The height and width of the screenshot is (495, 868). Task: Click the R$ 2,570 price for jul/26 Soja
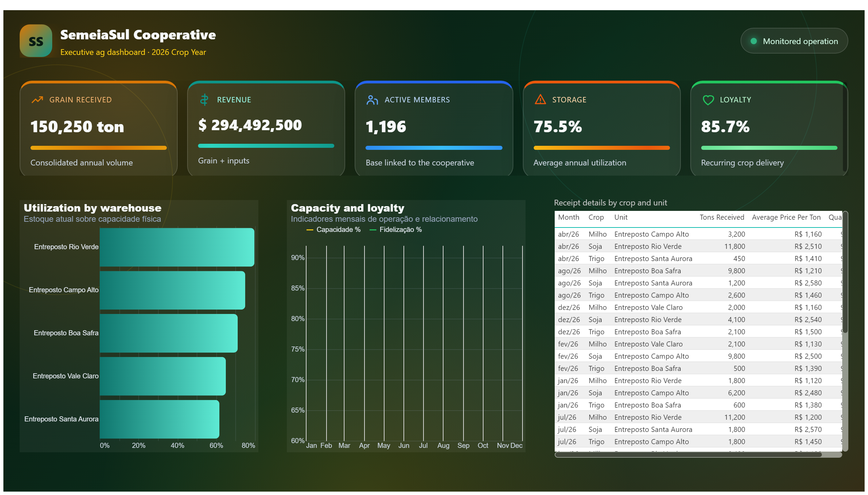tap(808, 430)
